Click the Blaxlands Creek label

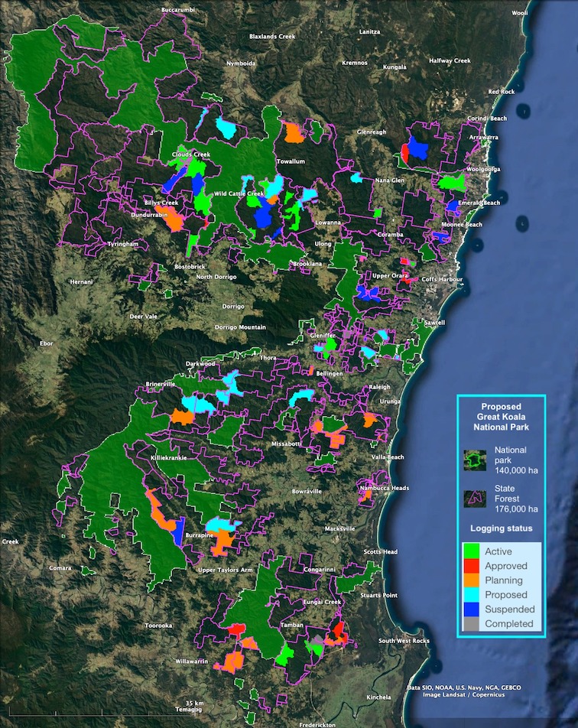(x=272, y=36)
